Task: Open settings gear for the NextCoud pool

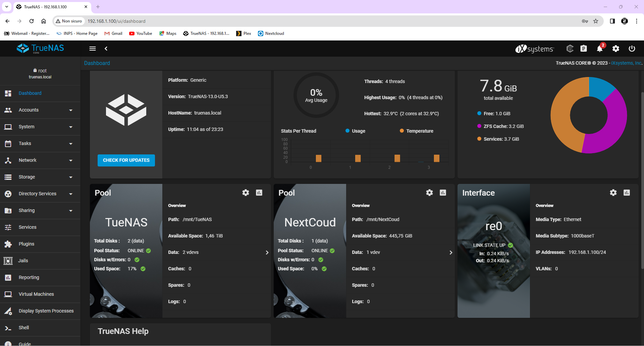Action: (x=430, y=193)
